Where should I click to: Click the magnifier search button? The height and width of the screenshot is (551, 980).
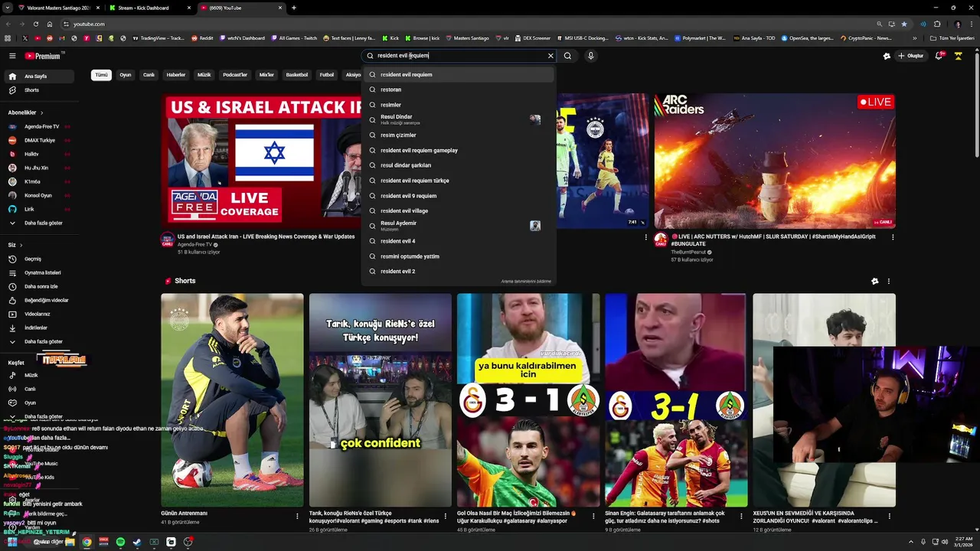point(567,56)
